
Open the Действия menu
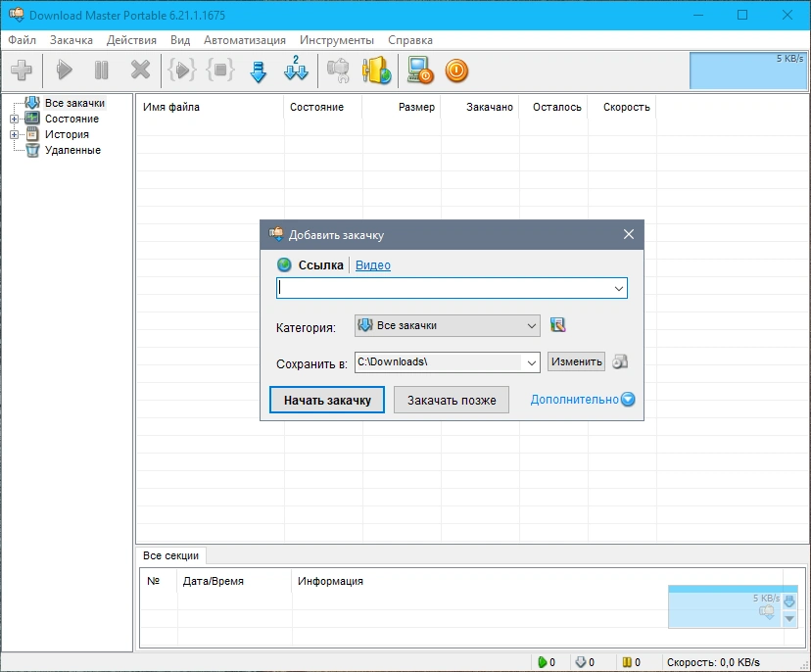[131, 40]
